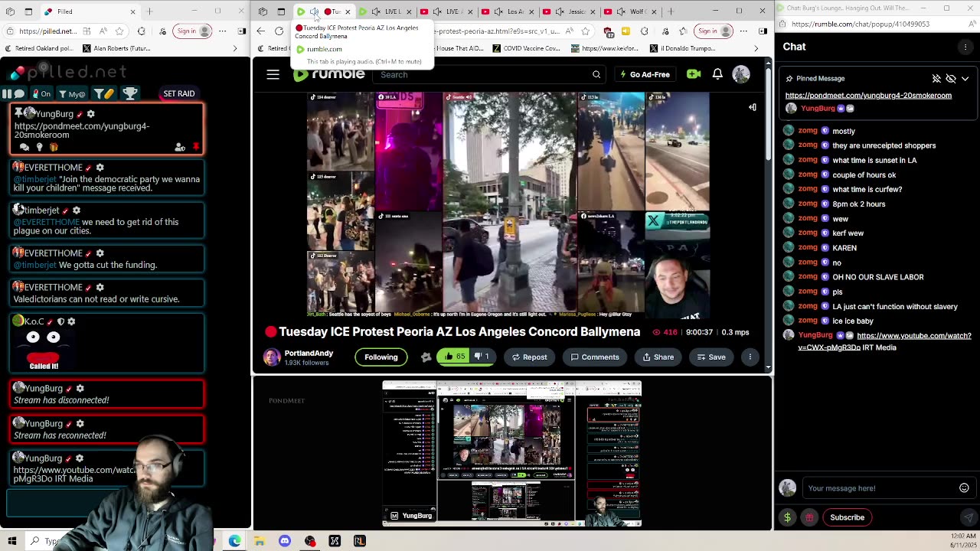
Task: Open Discord from the taskbar
Action: pos(285,541)
